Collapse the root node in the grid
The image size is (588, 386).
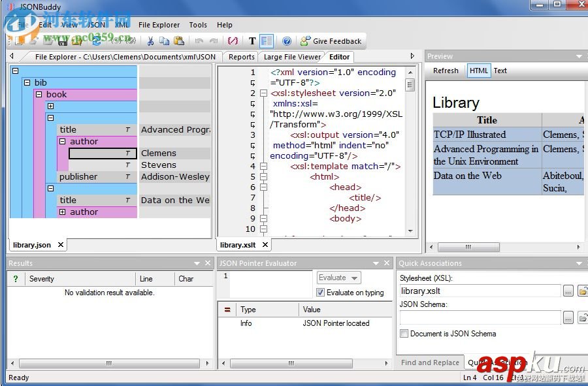[16, 71]
